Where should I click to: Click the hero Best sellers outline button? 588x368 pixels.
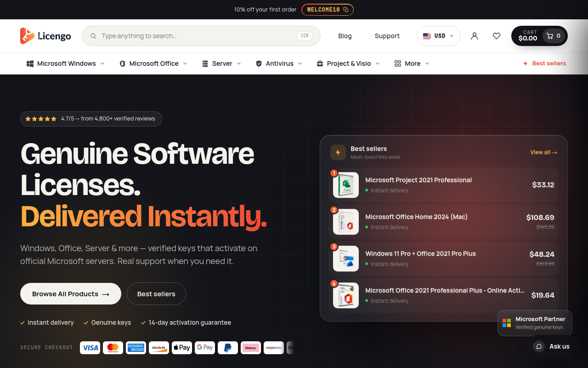click(x=156, y=294)
